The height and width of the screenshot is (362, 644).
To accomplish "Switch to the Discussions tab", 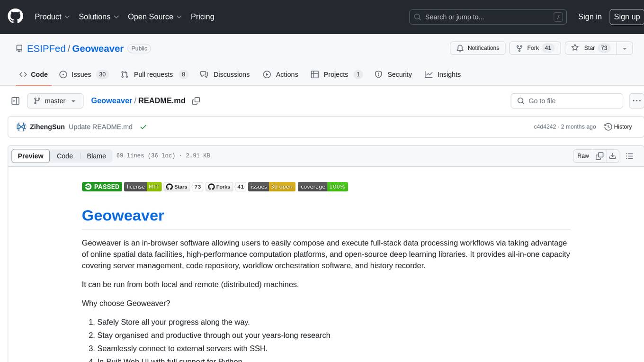I will point(225,74).
